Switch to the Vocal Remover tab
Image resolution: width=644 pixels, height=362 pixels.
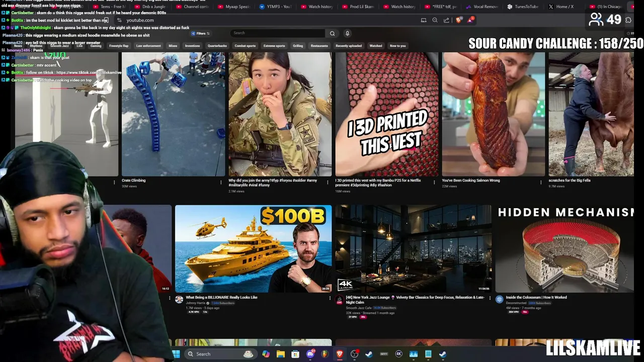pyautogui.click(x=482, y=7)
